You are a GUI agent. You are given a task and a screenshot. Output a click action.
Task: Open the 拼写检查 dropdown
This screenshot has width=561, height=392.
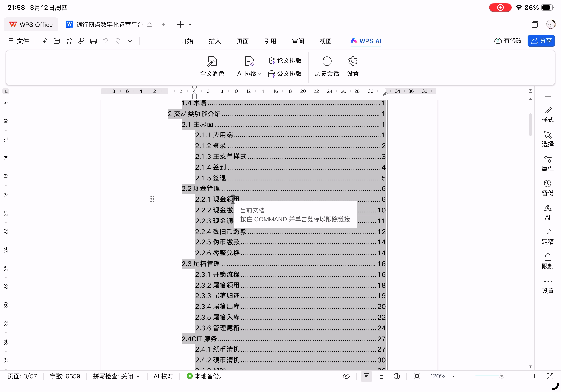click(x=138, y=376)
